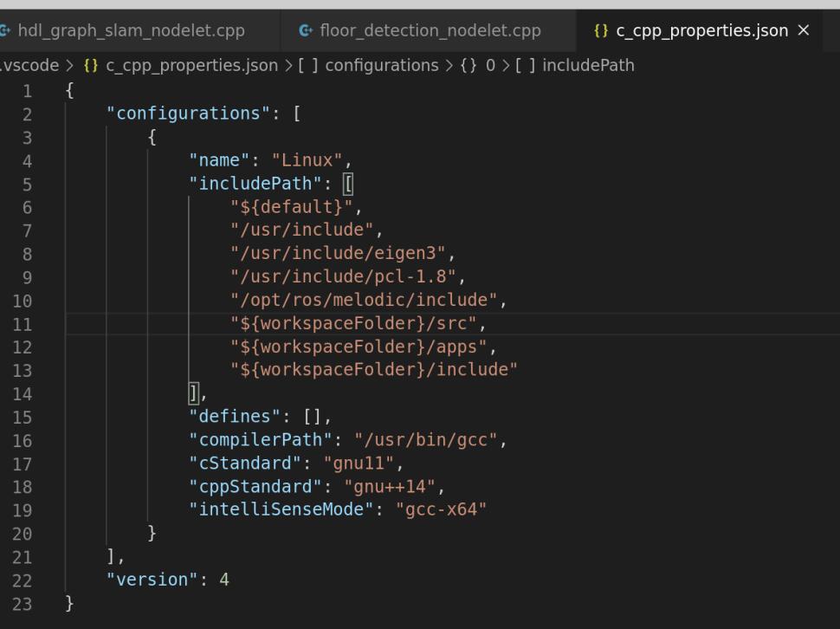Click the "${default}" entry

tap(292, 207)
